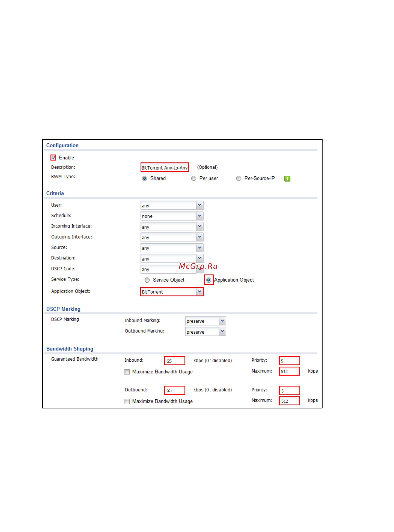Screen dimensions: 394x532
Task: Select the Shared BWM type radio
Action: (144, 179)
